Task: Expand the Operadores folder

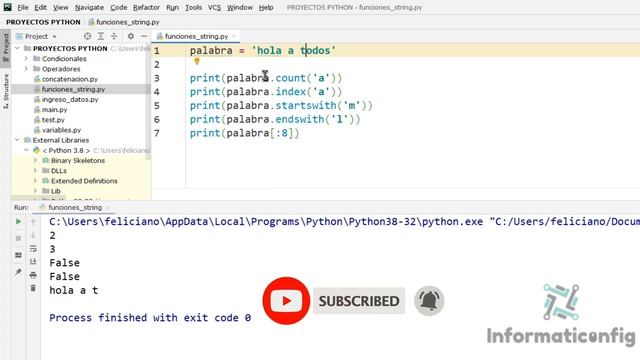Action: pos(26,69)
